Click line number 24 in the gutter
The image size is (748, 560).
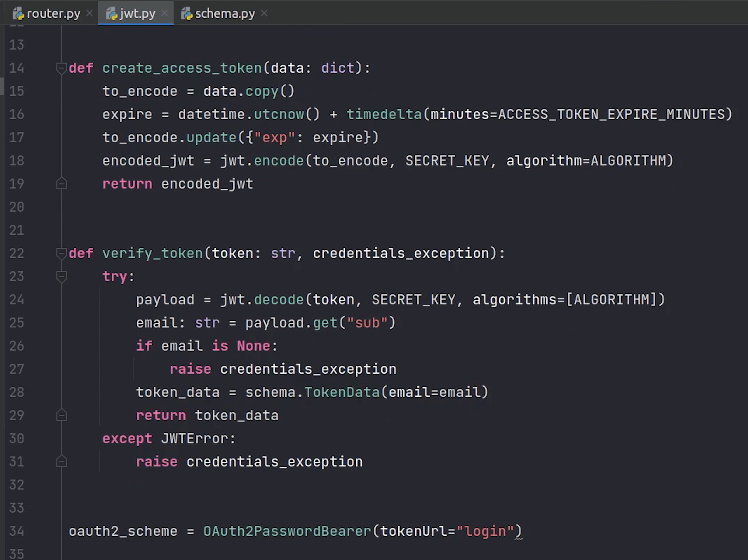click(16, 300)
